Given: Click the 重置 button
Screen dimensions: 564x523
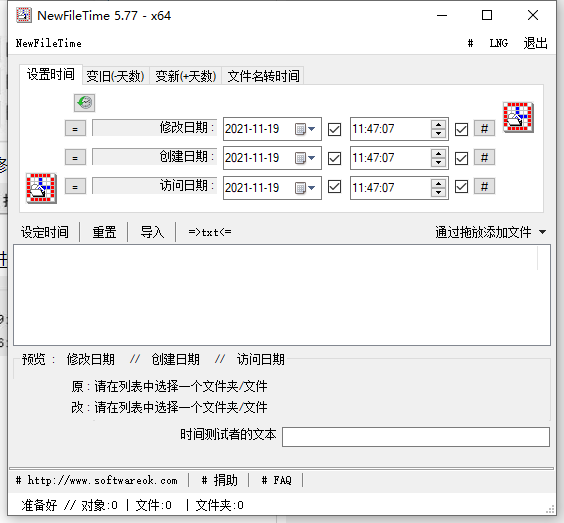Looking at the screenshot, I should pyautogui.click(x=104, y=232).
